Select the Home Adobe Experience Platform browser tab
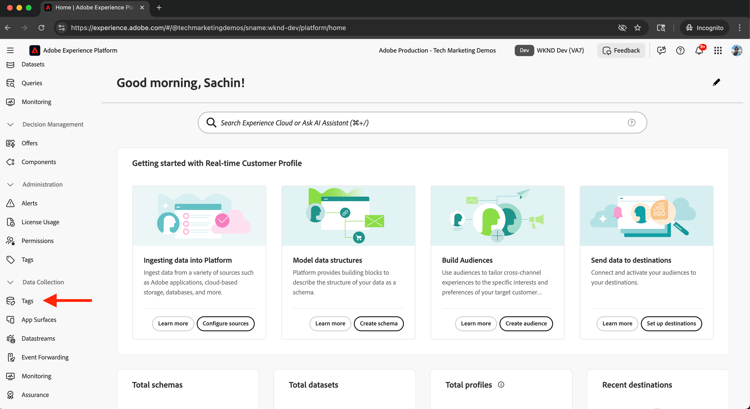Image resolution: width=750 pixels, height=409 pixels. [94, 8]
